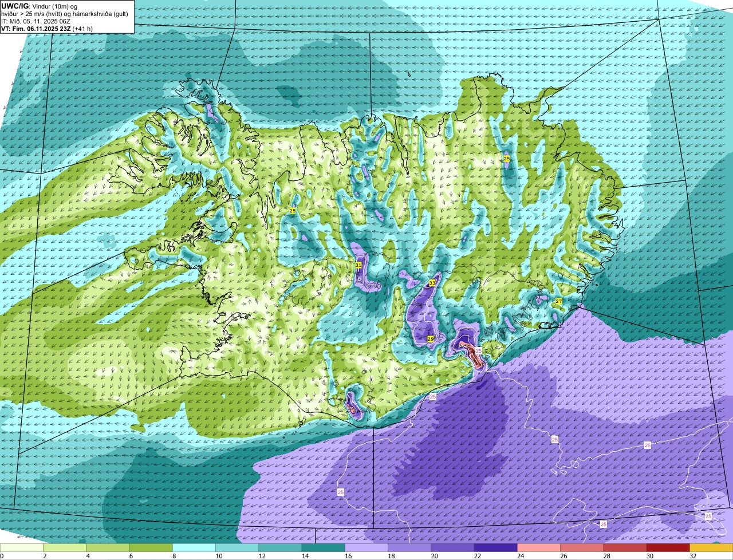Click the legend tick label '10'
The image size is (733, 560).
pyautogui.click(x=219, y=556)
